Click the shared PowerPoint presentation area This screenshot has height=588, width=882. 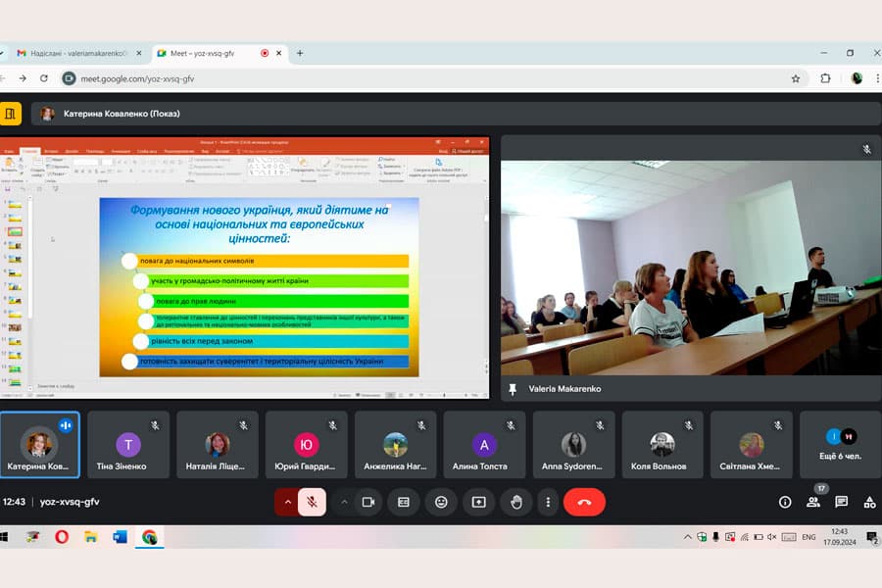pos(244,268)
